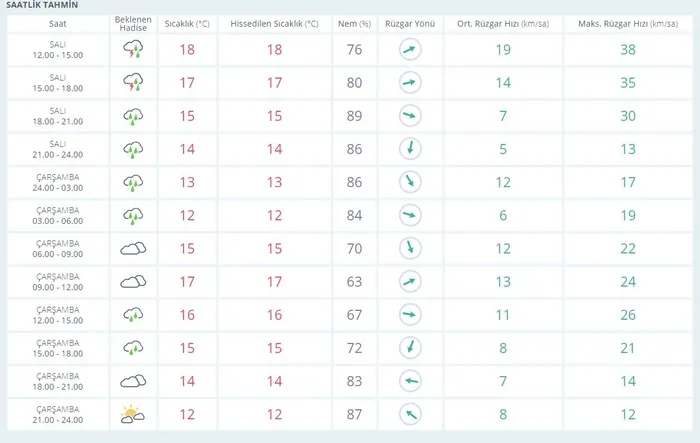The width and height of the screenshot is (700, 443).
Task: Click the Nem (%) column header
Action: 354,22
